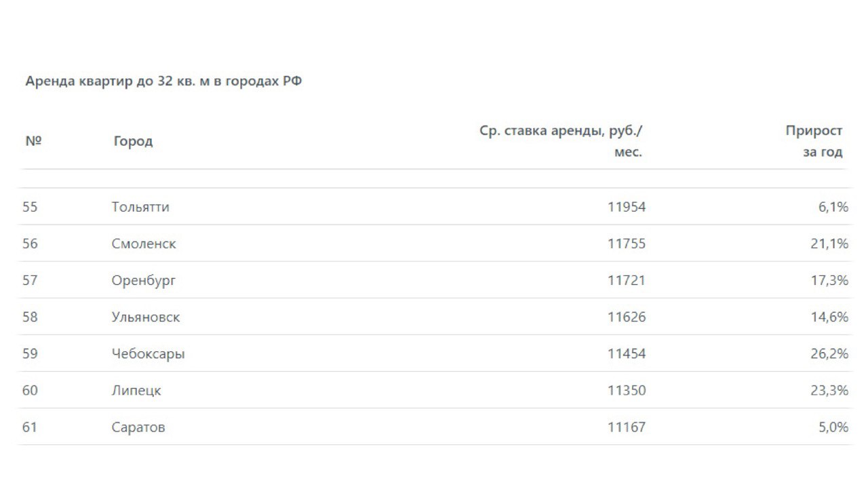The width and height of the screenshot is (868, 485).
Task: Click the rent value 11454
Action: coord(627,353)
